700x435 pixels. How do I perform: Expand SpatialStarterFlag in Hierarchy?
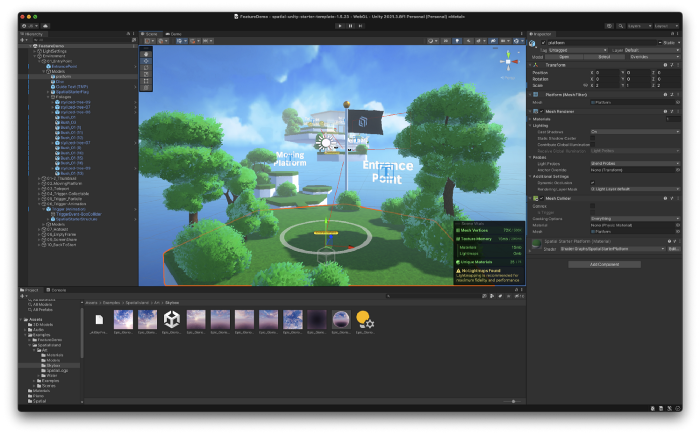(x=48, y=92)
